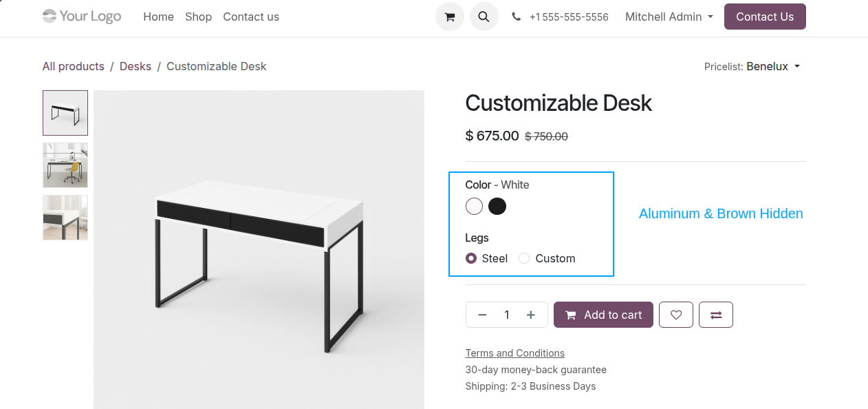Screen dimensions: 868x409
Task: Click the search magnifier icon
Action: point(484,17)
